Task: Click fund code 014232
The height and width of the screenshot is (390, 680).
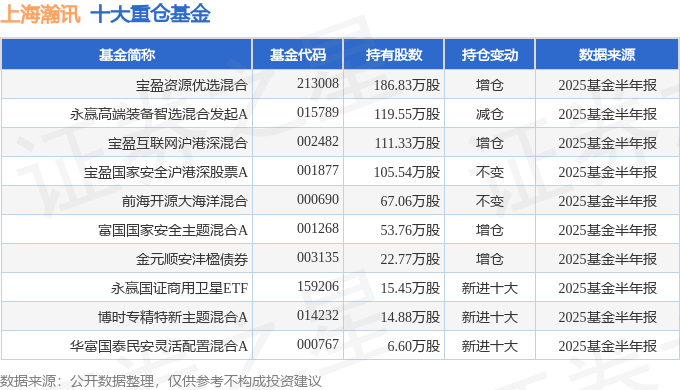Action: [317, 315]
